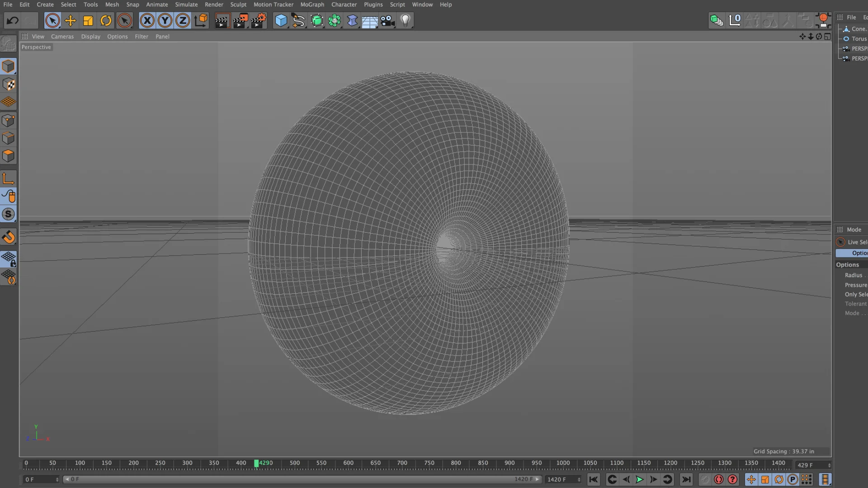
Task: Click the Undo arrow icon
Action: pyautogui.click(x=12, y=21)
